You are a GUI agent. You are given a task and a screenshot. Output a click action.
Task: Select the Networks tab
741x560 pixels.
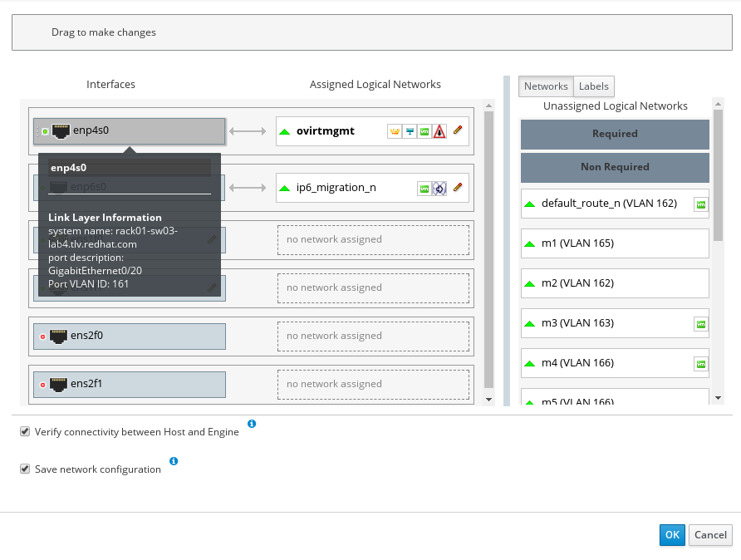[x=546, y=86]
